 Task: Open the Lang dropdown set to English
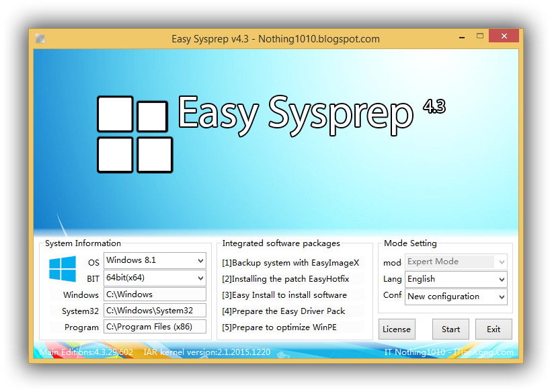pos(456,279)
